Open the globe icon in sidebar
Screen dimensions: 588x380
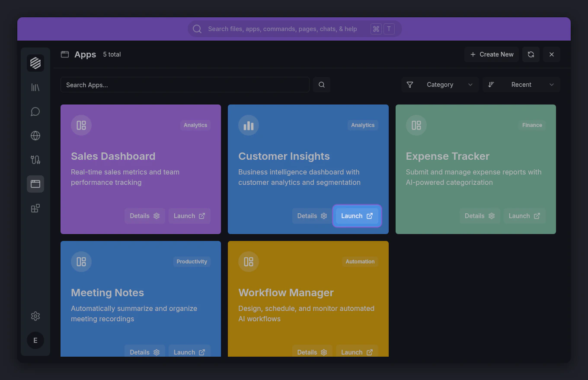coord(35,136)
